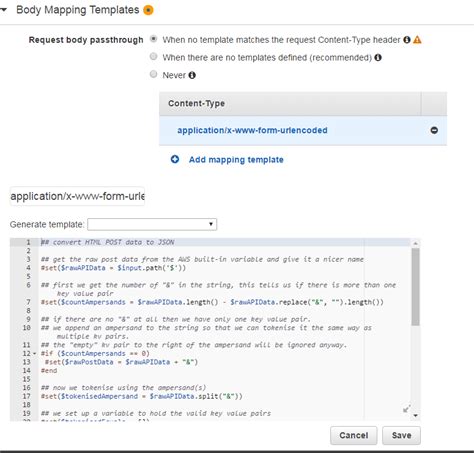474x453 pixels.
Task: Click the info icon next to Never
Action: coord(192,75)
